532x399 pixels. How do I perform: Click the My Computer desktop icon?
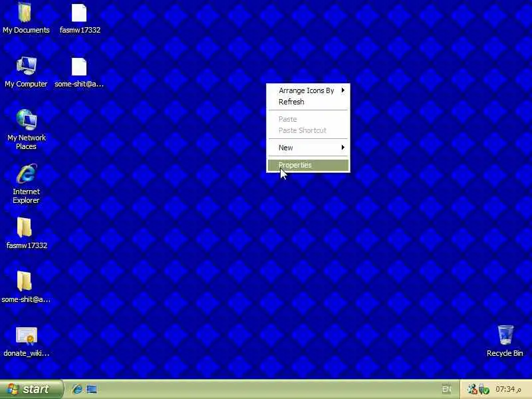pos(26,65)
